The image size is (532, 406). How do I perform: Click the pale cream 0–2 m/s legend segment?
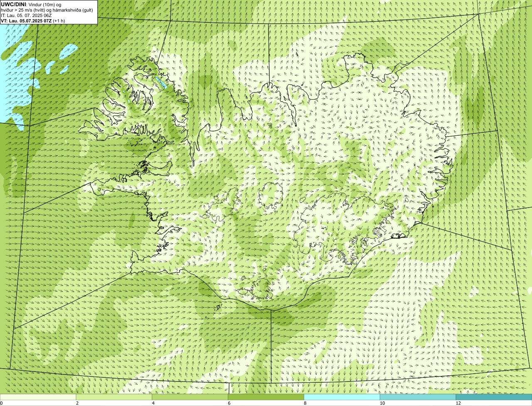coord(38,397)
